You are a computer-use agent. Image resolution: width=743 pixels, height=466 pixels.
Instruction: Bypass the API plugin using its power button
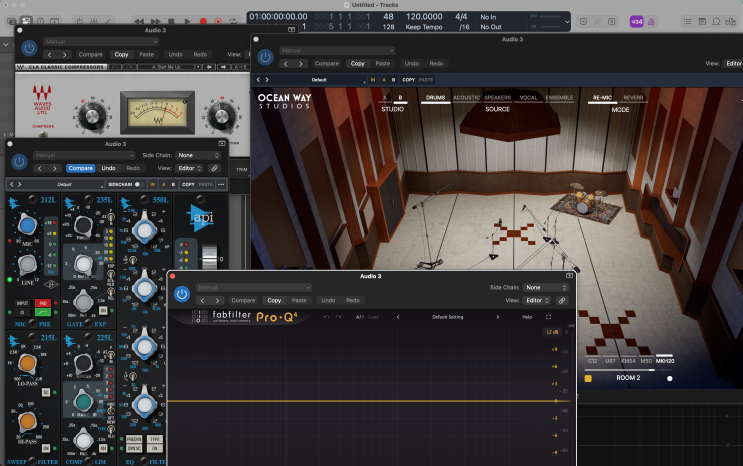19,162
